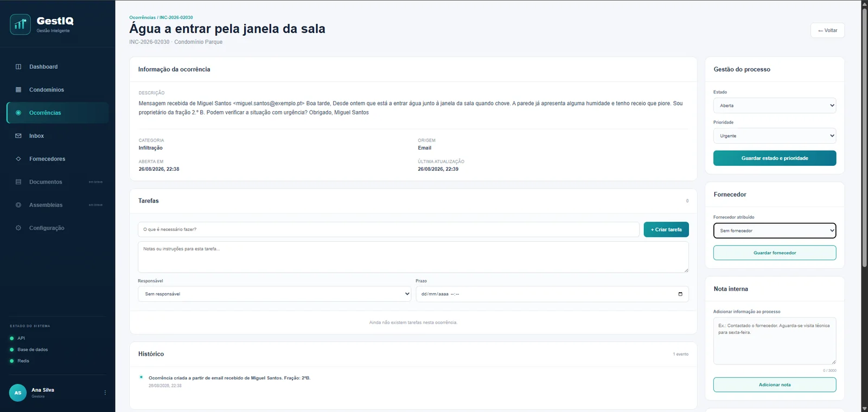This screenshot has width=868, height=412.
Task: Click the Dashboard sidebar icon
Action: (18, 67)
